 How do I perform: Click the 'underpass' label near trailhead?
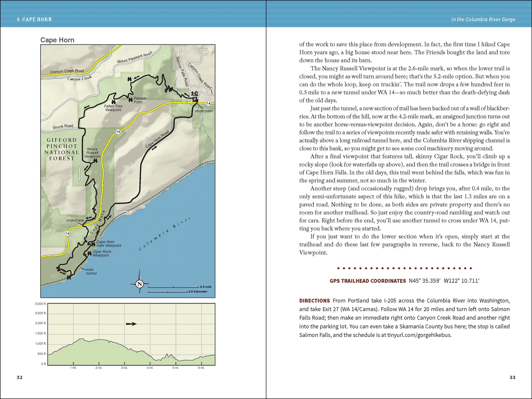pyautogui.click(x=204, y=111)
